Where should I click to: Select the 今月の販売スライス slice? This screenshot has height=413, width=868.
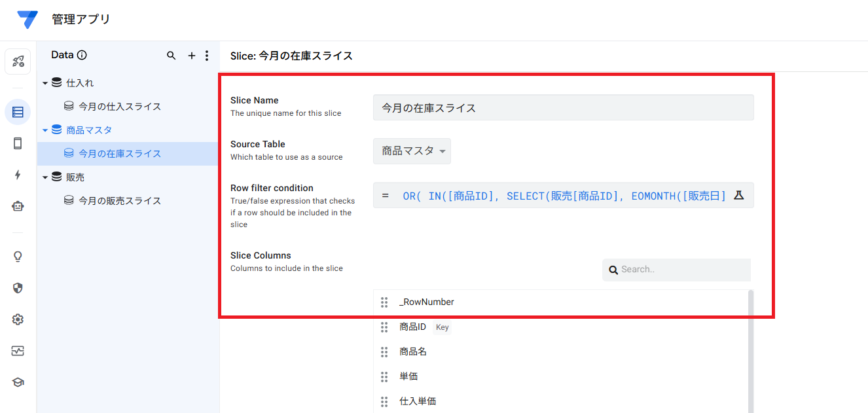point(120,201)
